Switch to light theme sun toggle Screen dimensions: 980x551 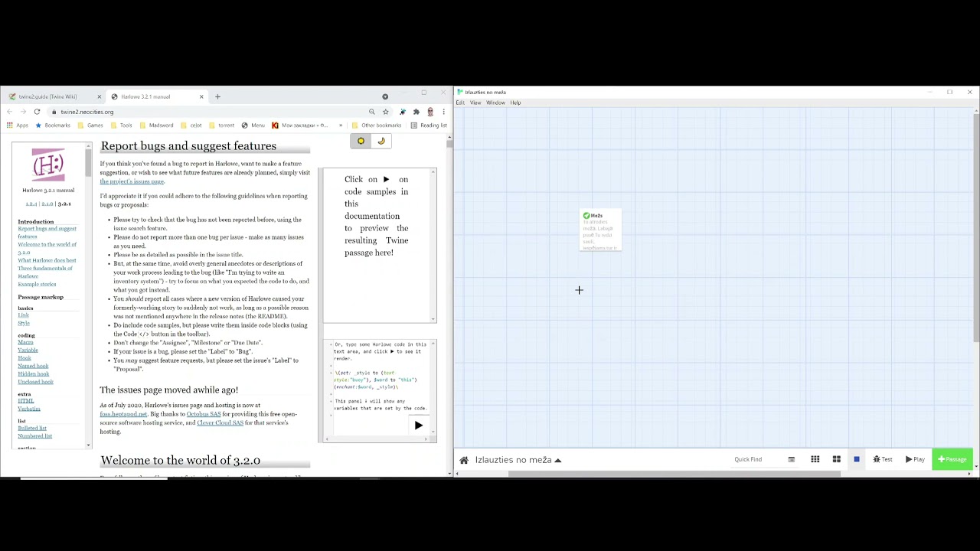pyautogui.click(x=361, y=141)
